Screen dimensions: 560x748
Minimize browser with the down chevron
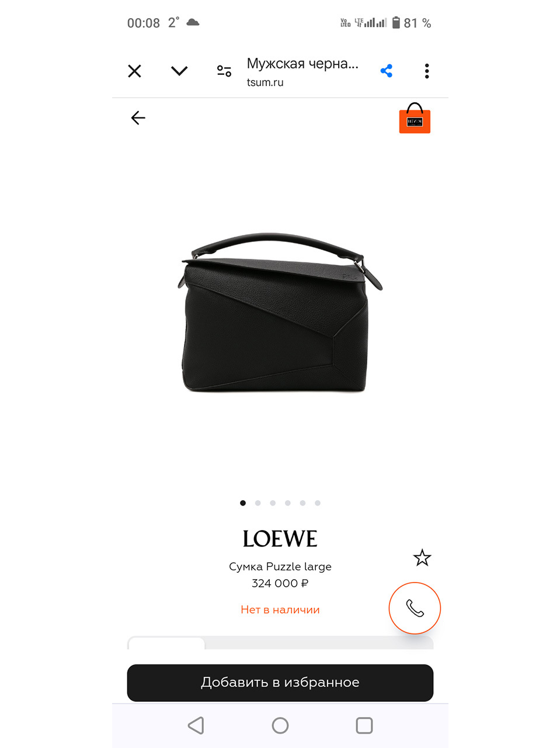(179, 71)
